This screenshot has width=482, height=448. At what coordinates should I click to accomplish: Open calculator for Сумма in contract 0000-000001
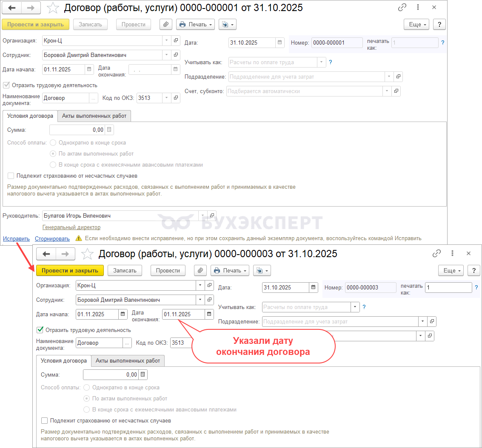pos(109,130)
